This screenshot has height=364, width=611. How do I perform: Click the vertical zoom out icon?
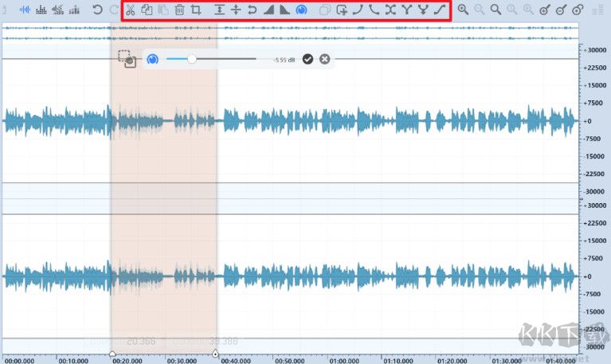pos(561,10)
